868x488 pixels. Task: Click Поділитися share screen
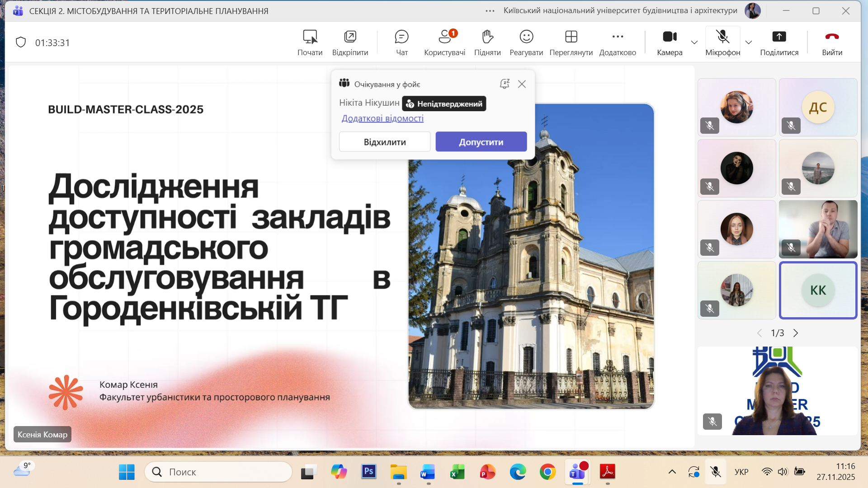point(779,42)
